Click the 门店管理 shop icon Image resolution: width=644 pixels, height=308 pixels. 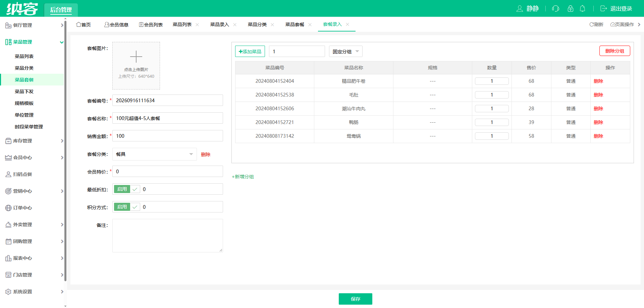click(x=8, y=275)
